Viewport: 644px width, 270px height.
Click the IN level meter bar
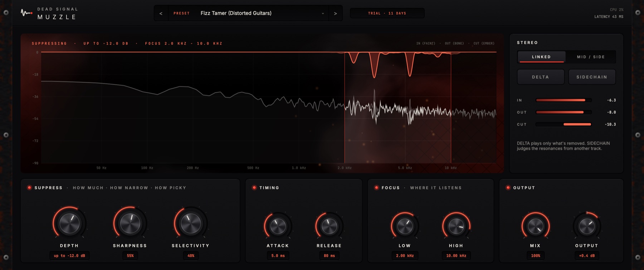[x=563, y=100]
